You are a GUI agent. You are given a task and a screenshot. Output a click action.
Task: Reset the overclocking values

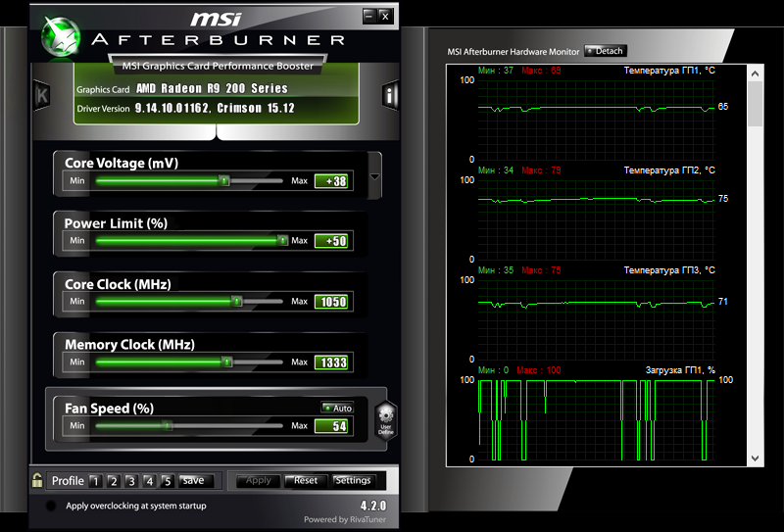coord(305,481)
